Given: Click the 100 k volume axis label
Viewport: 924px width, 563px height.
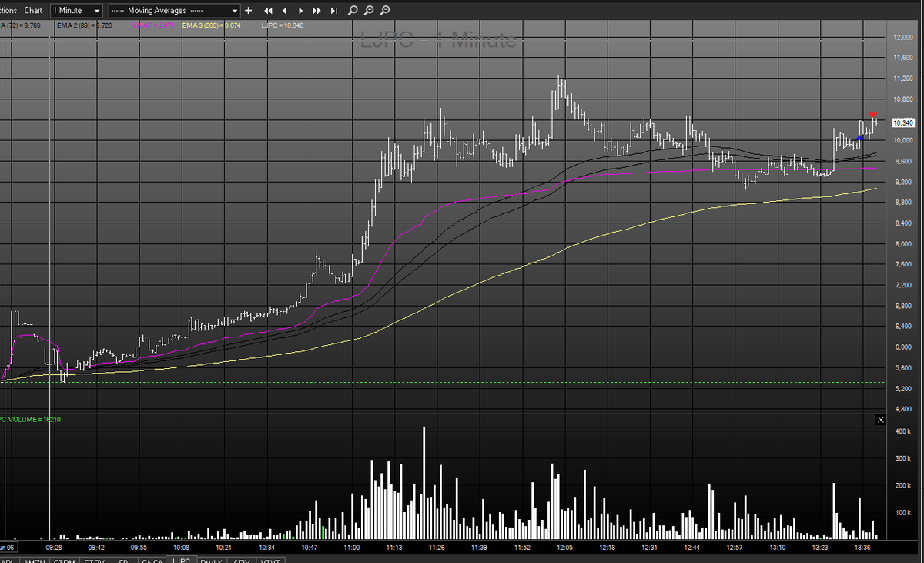Looking at the screenshot, I should coord(902,513).
